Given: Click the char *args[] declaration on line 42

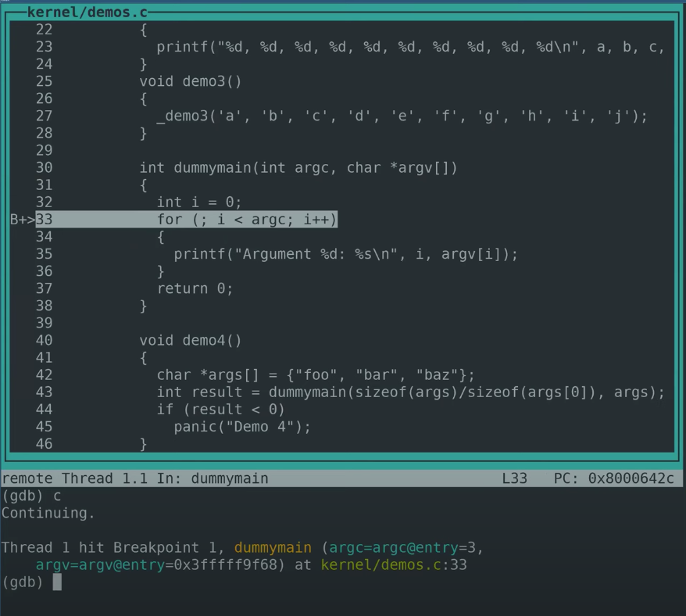Looking at the screenshot, I should (315, 374).
